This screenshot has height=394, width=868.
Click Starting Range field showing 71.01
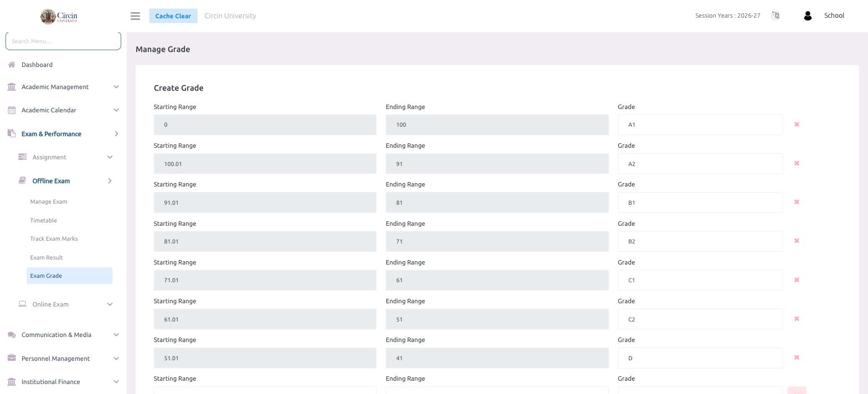(265, 280)
